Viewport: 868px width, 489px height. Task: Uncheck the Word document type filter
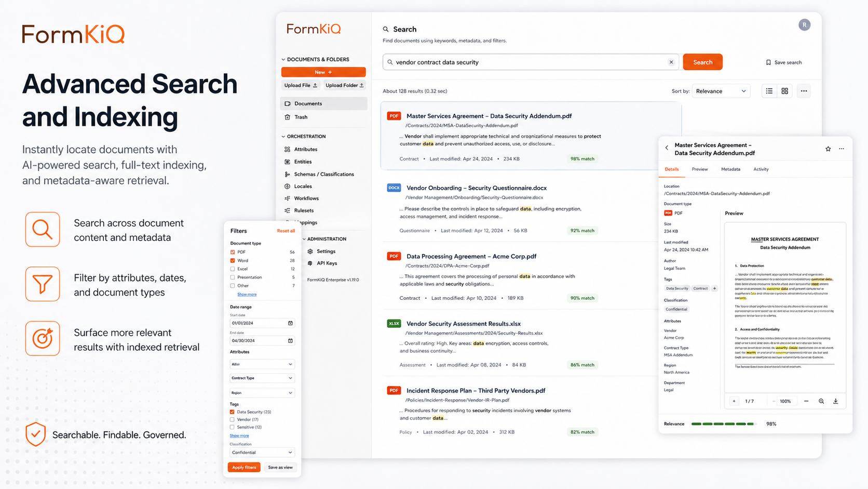tap(233, 260)
